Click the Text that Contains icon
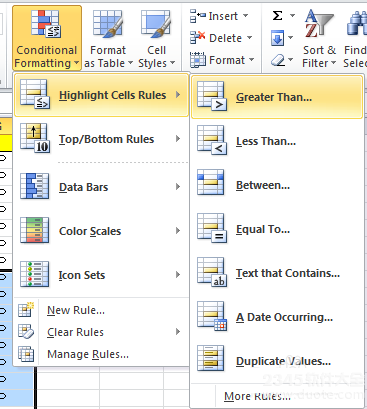This screenshot has height=409, width=367. (212, 273)
